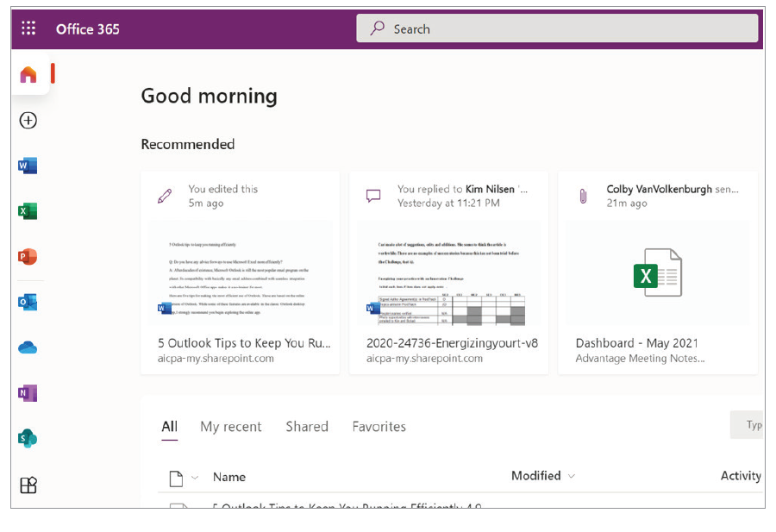Click the Excel file icon for Dashboard - May 2021

pos(657,272)
